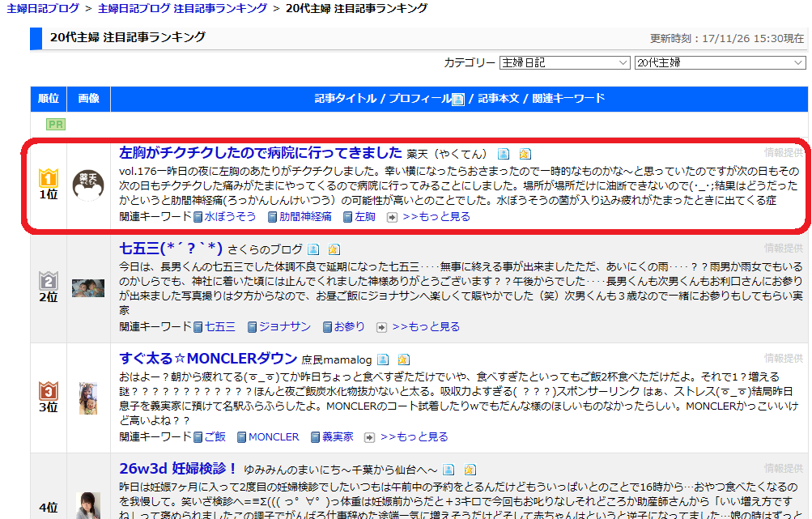Viewport: 812px width, 519px height.
Task: Select keyword 七五三
Action: coord(219,327)
